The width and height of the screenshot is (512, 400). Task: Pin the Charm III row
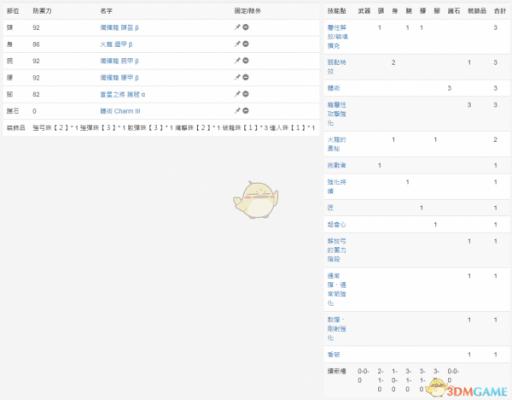pos(237,111)
